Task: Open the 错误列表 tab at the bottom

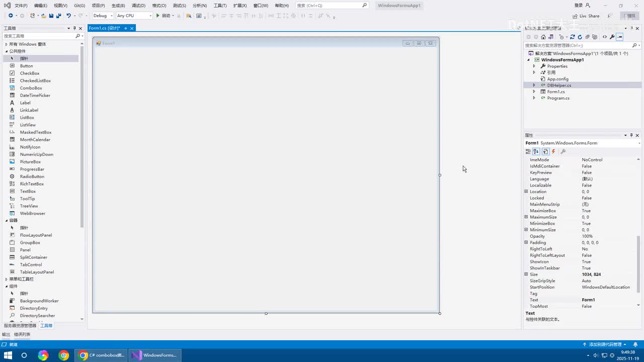Action: pos(22,334)
